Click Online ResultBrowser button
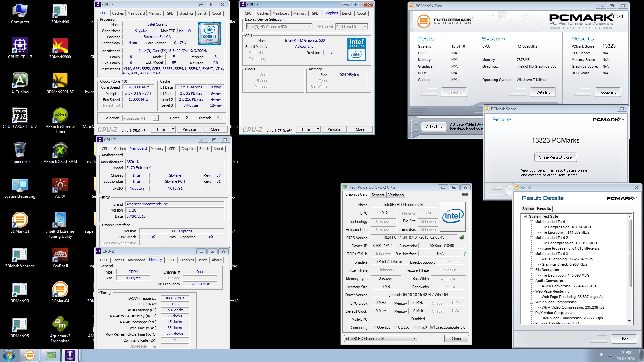The image size is (644, 362). coord(556,157)
